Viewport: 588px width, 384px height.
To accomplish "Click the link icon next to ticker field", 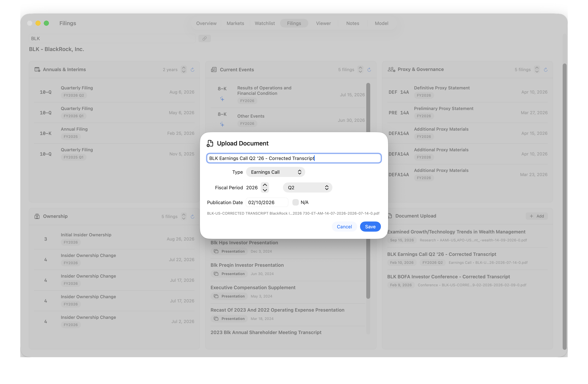I will 204,39.
